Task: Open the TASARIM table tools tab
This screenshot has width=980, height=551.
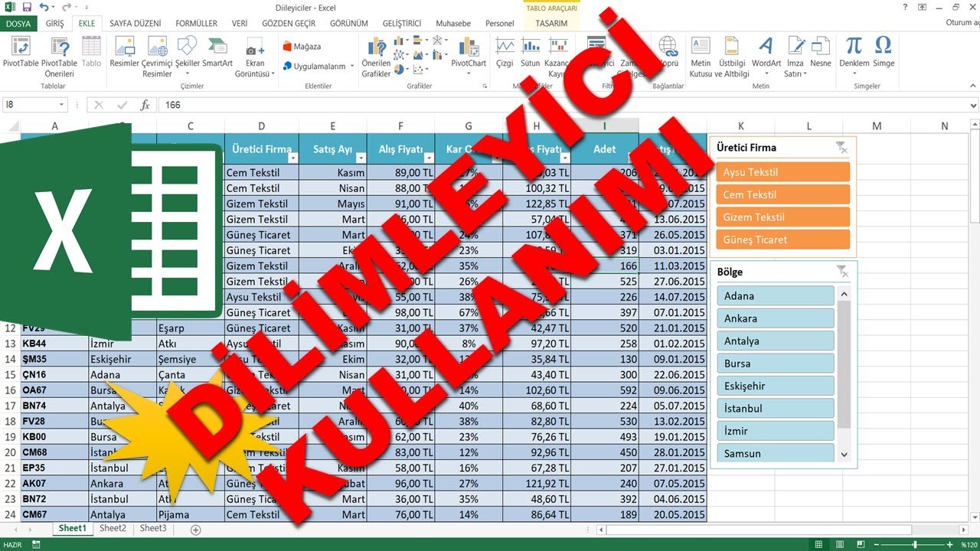Action: 552,24
